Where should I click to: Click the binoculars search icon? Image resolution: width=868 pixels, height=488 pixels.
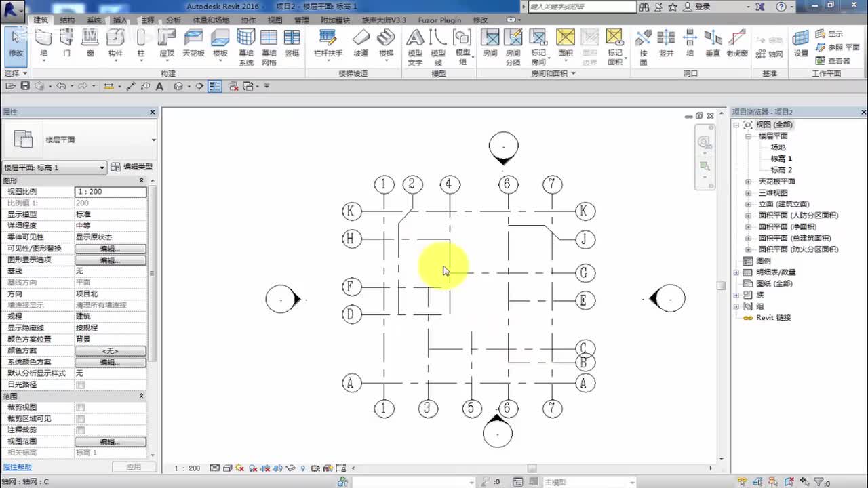[x=644, y=7]
